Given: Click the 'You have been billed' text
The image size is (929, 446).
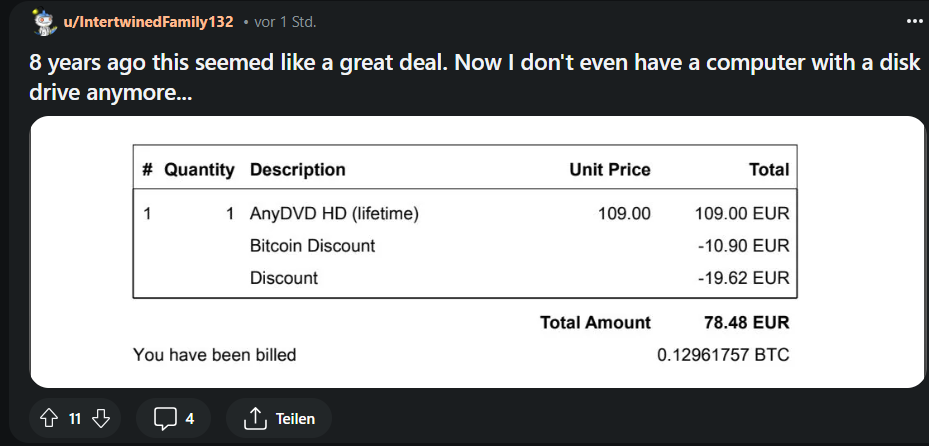Looking at the screenshot, I should [x=215, y=355].
